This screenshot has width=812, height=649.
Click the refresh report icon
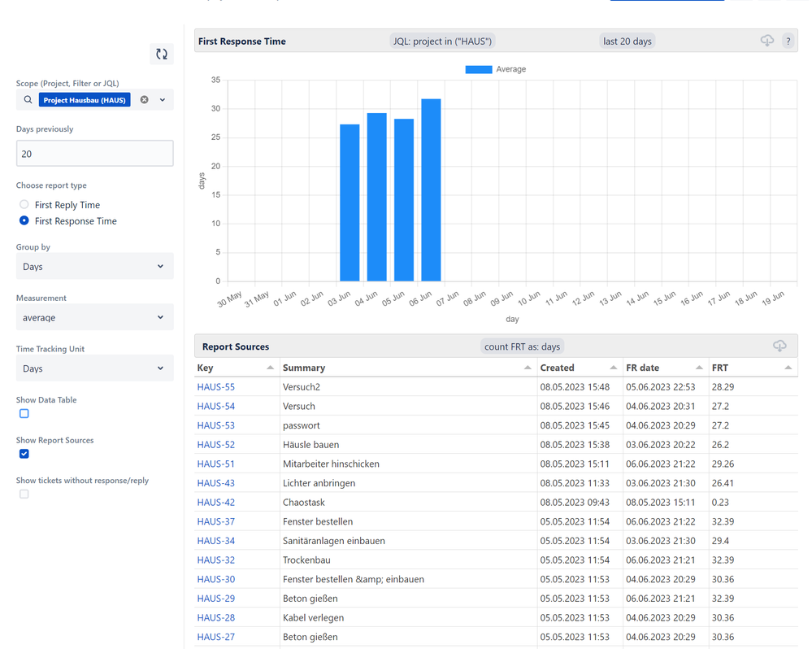pyautogui.click(x=161, y=54)
